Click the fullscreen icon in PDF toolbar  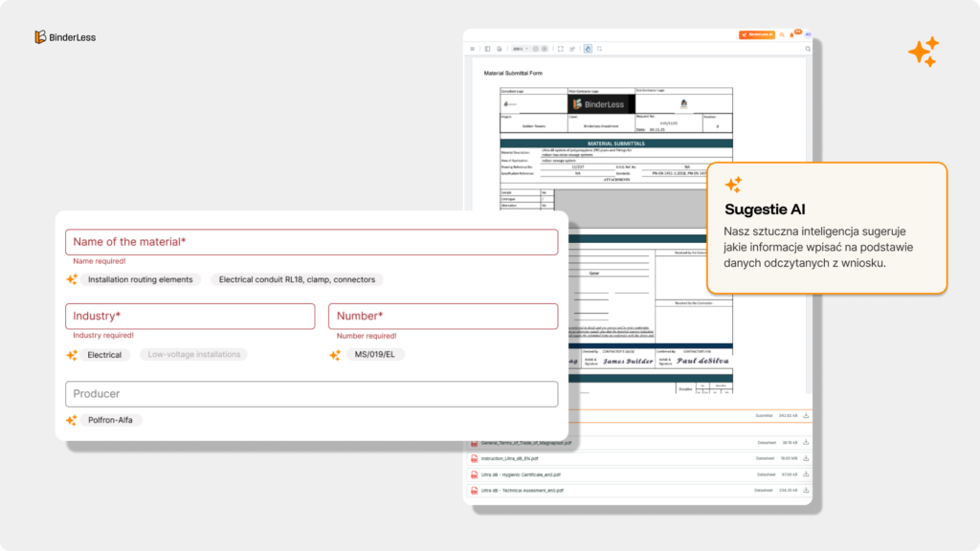coord(560,49)
